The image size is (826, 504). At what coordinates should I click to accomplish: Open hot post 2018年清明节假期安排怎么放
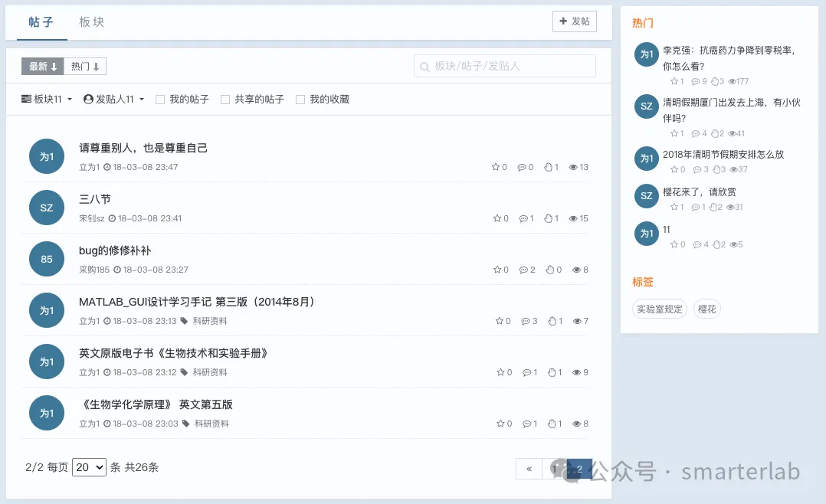723,154
